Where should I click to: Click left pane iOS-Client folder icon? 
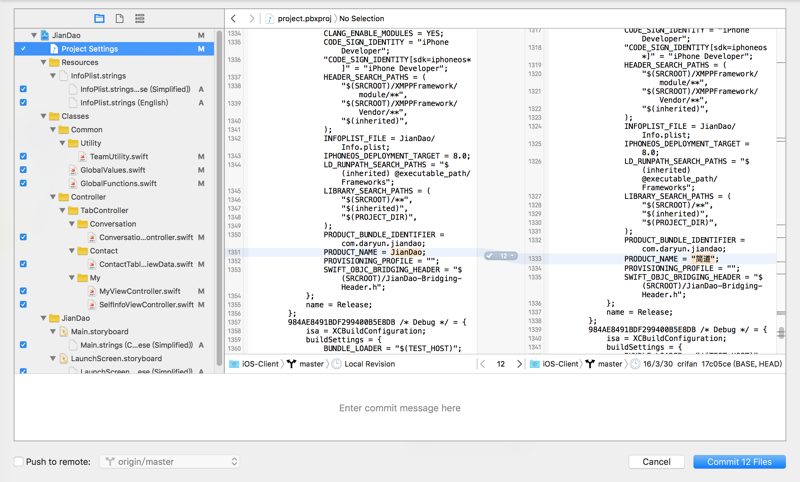[x=234, y=364]
